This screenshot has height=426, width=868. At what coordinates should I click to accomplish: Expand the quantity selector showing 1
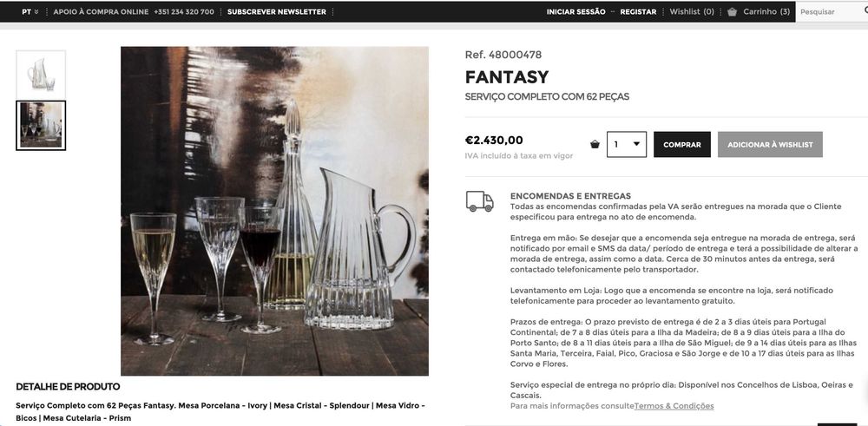[626, 144]
